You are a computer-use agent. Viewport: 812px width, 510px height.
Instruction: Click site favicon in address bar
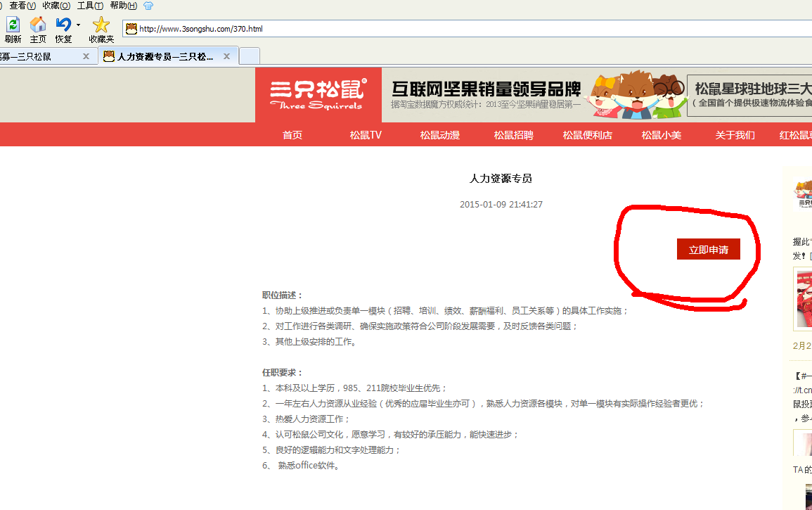131,29
